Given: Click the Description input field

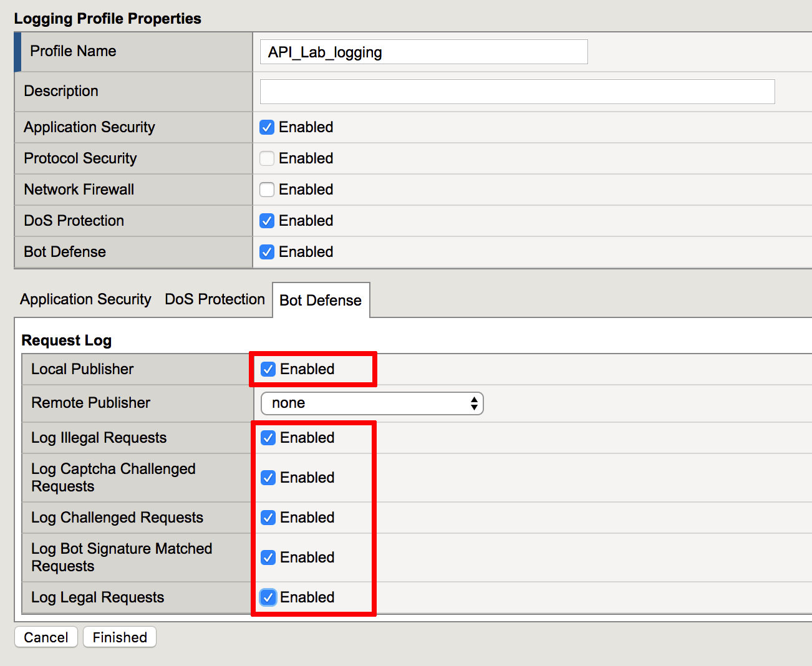Looking at the screenshot, I should click(518, 92).
